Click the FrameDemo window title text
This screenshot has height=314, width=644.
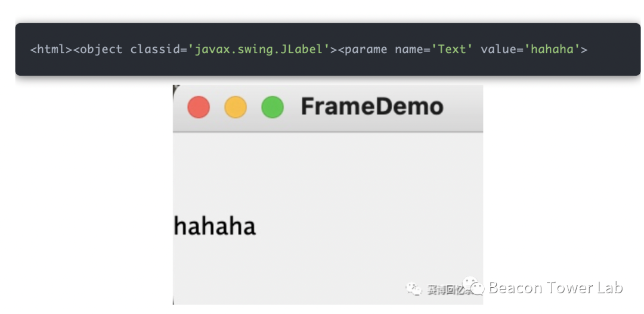[x=372, y=107]
